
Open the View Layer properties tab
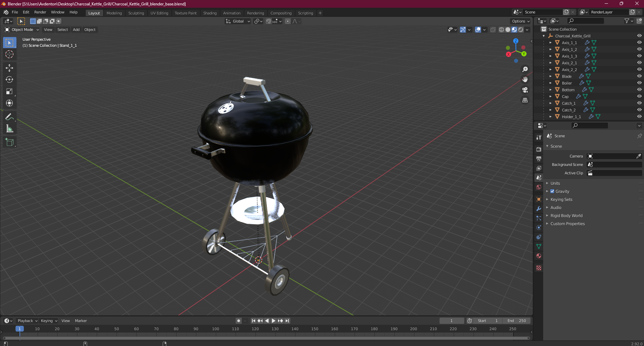[539, 168]
